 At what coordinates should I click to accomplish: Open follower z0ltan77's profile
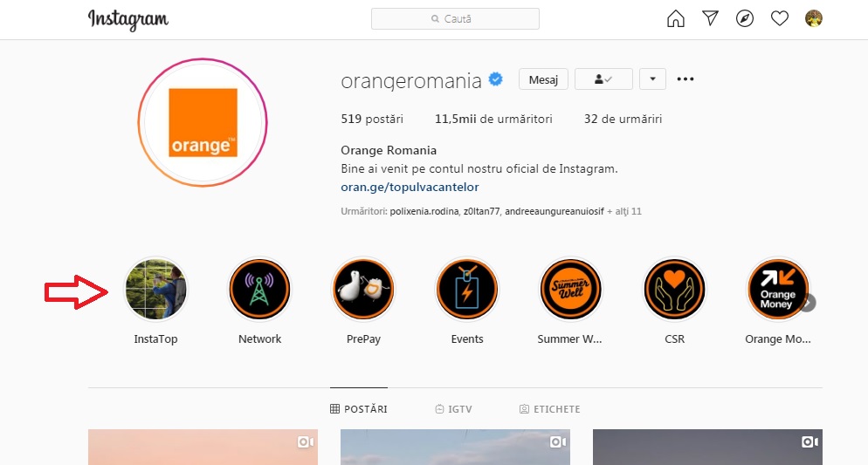point(482,211)
